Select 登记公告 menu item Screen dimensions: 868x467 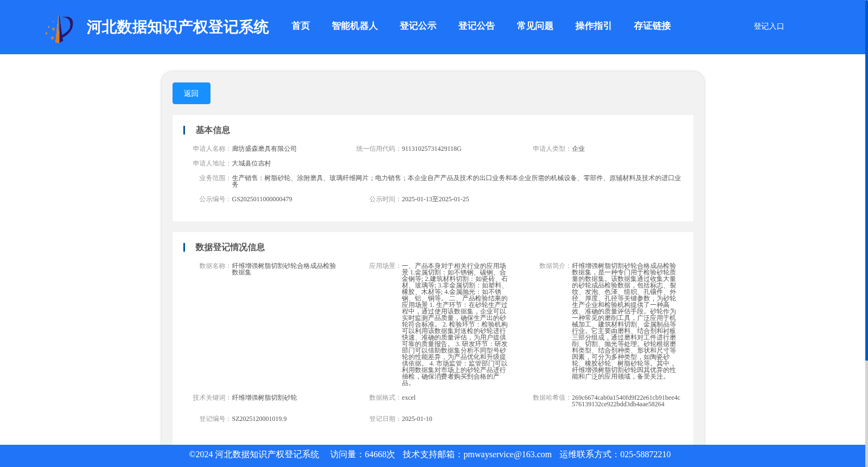[x=476, y=26]
